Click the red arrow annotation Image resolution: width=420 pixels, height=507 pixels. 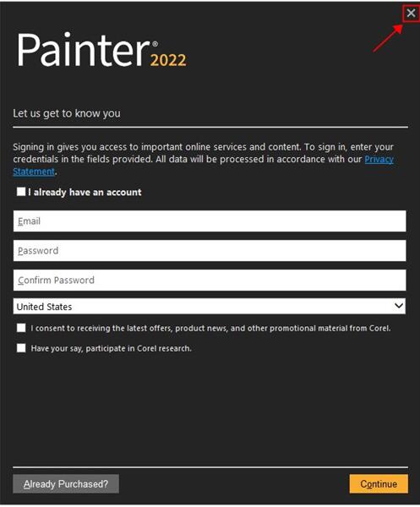[388, 39]
